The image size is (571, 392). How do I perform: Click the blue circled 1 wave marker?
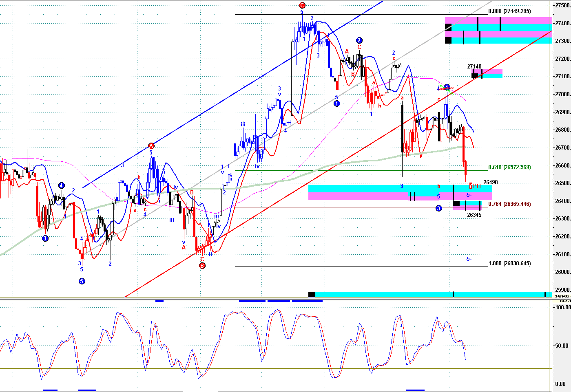(x=337, y=104)
